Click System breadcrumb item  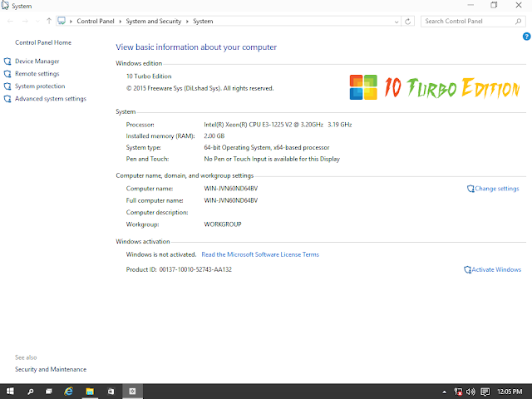coord(203,21)
